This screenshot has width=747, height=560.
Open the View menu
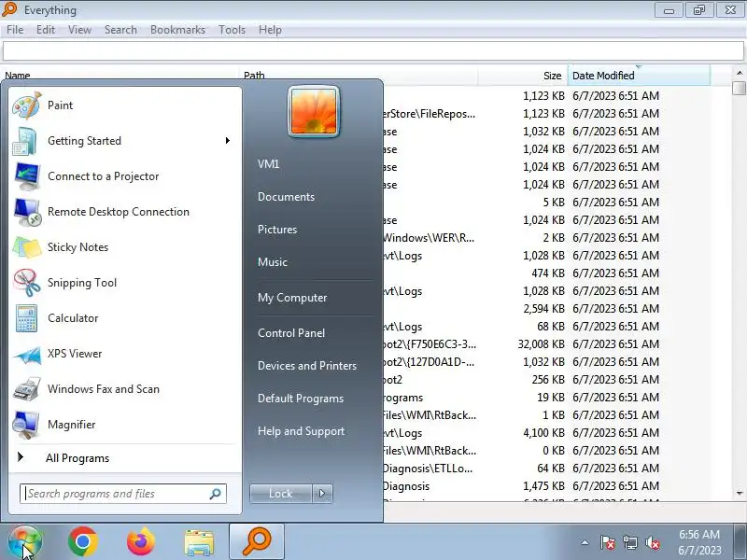79,30
